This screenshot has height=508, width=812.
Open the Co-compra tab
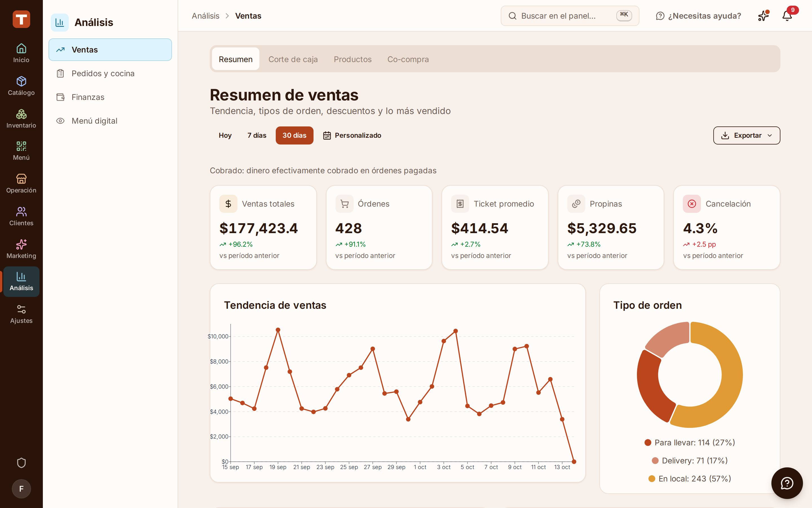[408, 59]
